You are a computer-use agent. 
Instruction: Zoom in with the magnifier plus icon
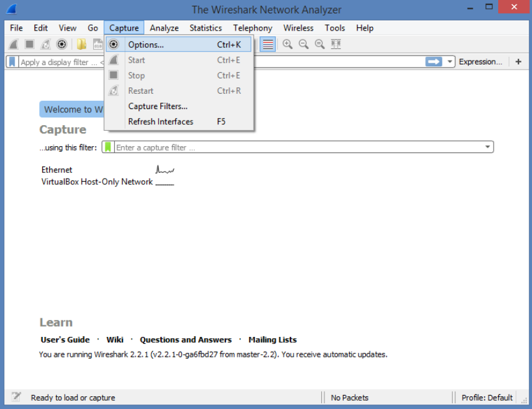click(287, 45)
